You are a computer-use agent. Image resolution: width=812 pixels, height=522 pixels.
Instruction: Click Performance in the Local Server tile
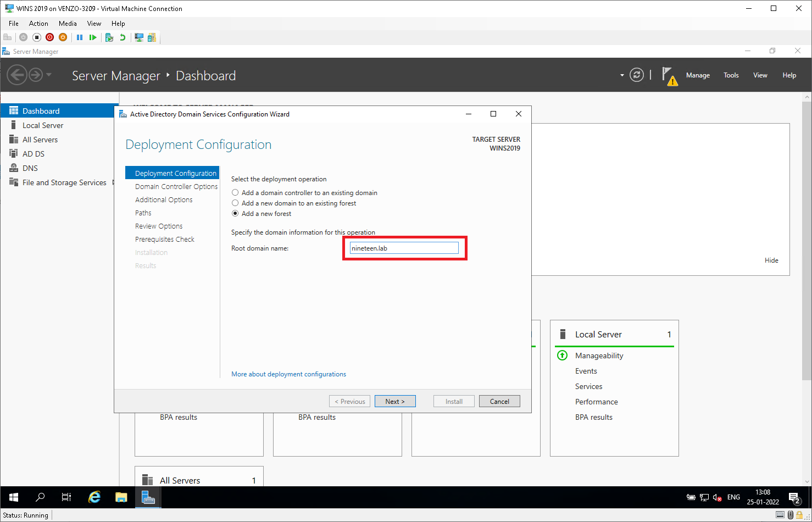coord(596,402)
